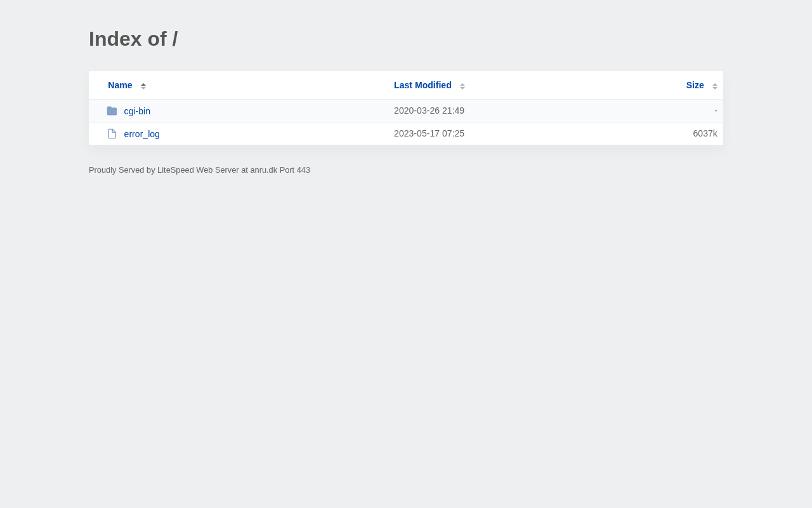Viewport: 812px width, 508px height.
Task: Click the "Index of /" page heading
Action: 133,39
